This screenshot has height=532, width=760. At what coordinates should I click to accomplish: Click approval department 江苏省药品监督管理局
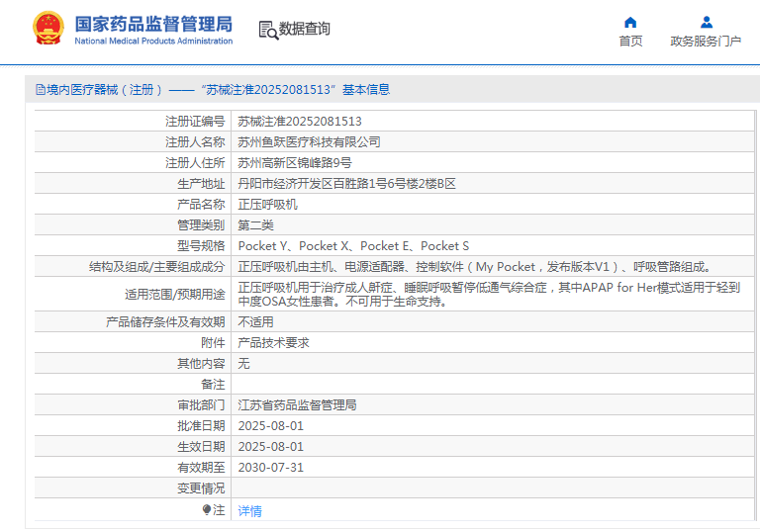click(297, 405)
